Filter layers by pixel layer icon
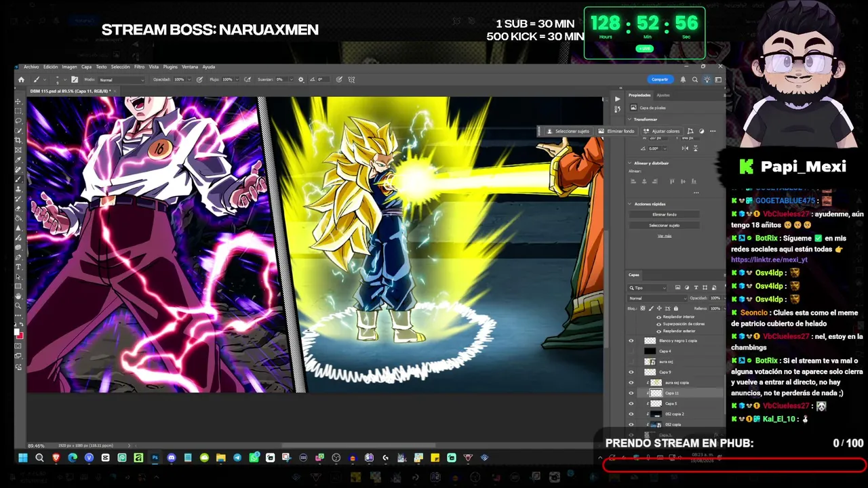The height and width of the screenshot is (488, 868). tap(677, 288)
